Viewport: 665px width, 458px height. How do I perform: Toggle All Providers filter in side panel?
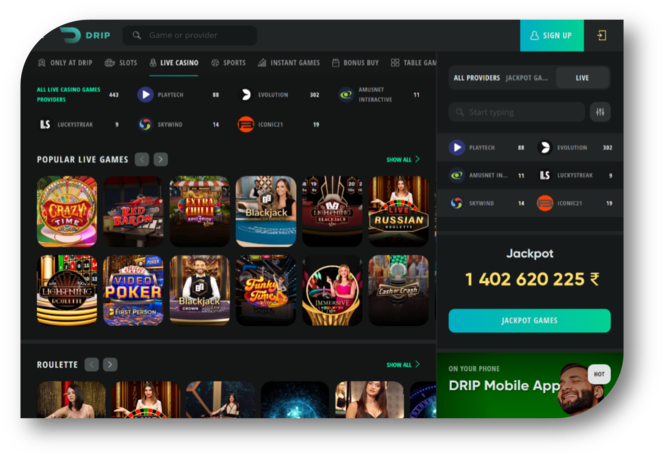point(475,77)
